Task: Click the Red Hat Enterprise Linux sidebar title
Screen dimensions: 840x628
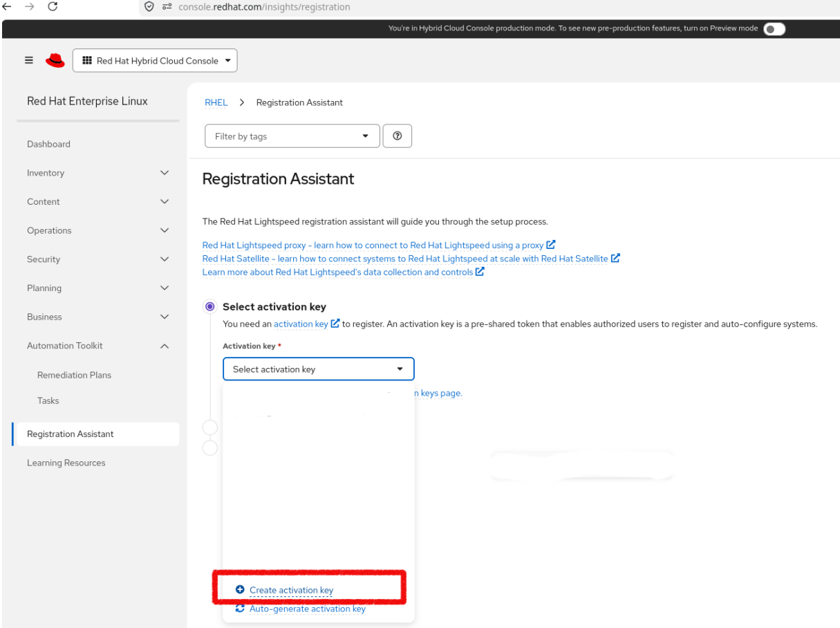Action: 87,101
